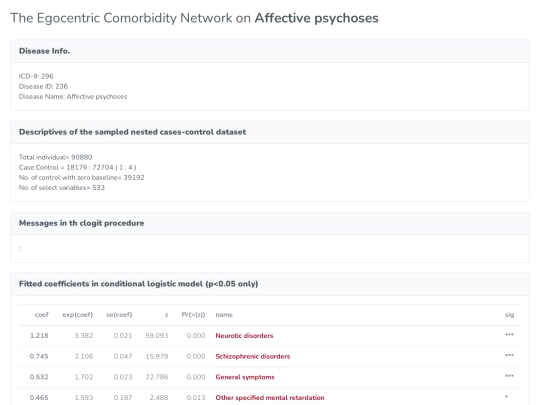540x405 pixels.
Task: Click the z column header
Action: click(x=166, y=315)
